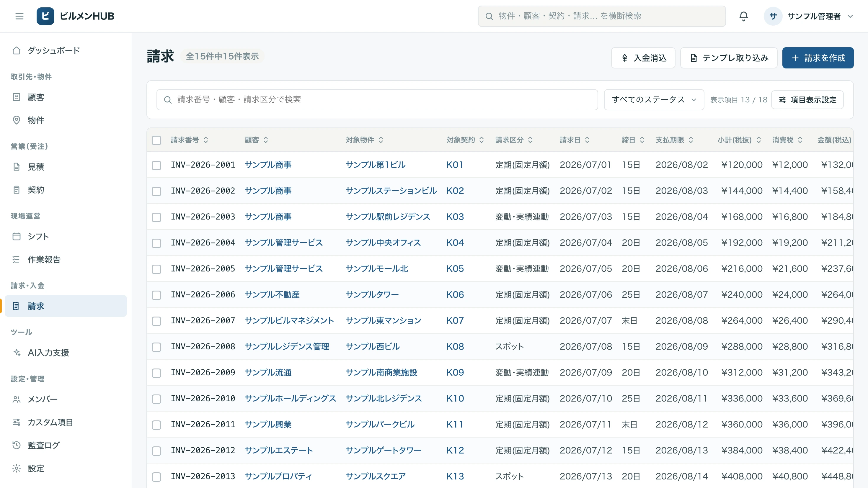Click the 入金消込 button

tap(643, 58)
